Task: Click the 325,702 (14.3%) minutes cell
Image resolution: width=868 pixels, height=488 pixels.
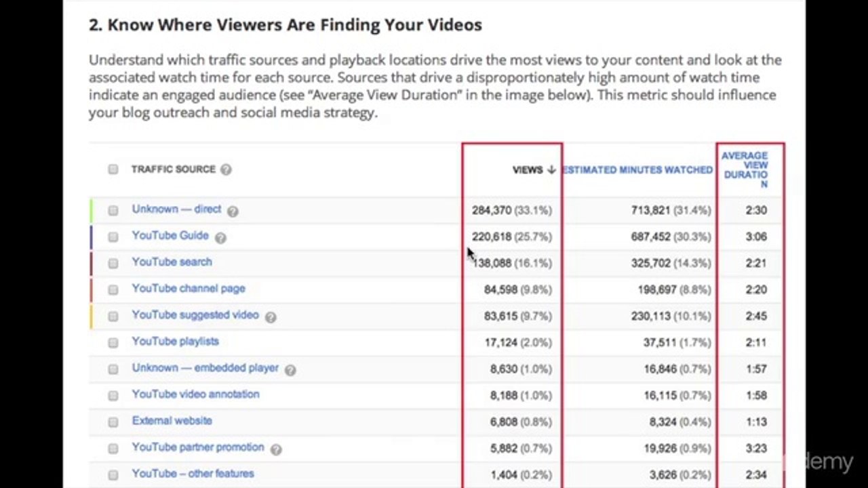Action: [671, 263]
